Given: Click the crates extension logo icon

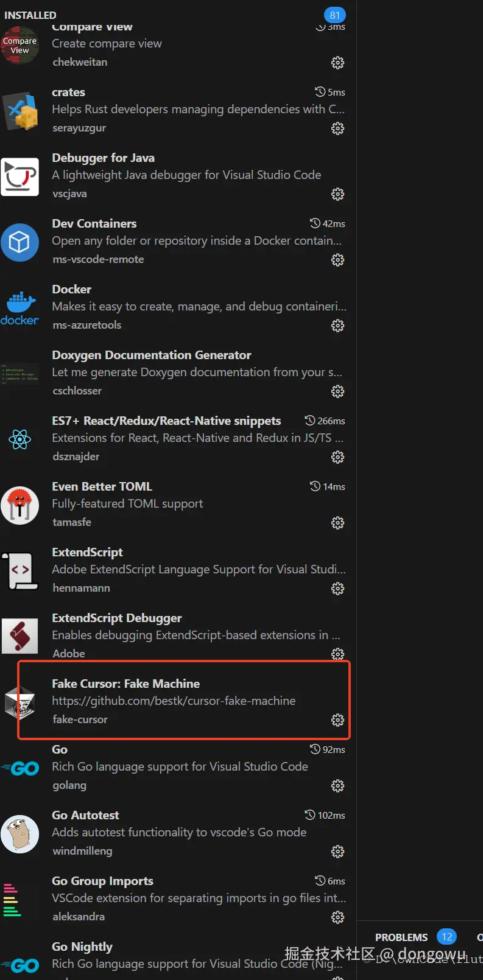Looking at the screenshot, I should [x=20, y=111].
